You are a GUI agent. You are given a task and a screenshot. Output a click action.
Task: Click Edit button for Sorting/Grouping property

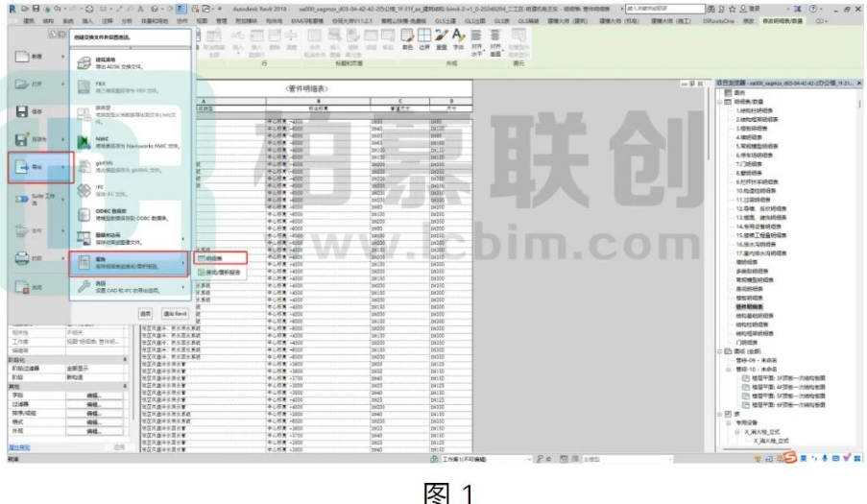coord(94,414)
